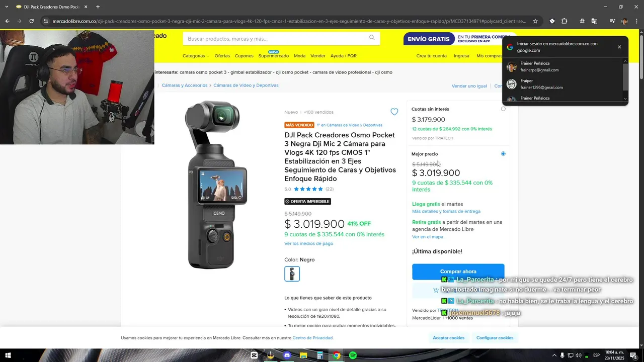Open the Moda menu item
Image resolution: width=644 pixels, height=362 pixels.
(299, 56)
